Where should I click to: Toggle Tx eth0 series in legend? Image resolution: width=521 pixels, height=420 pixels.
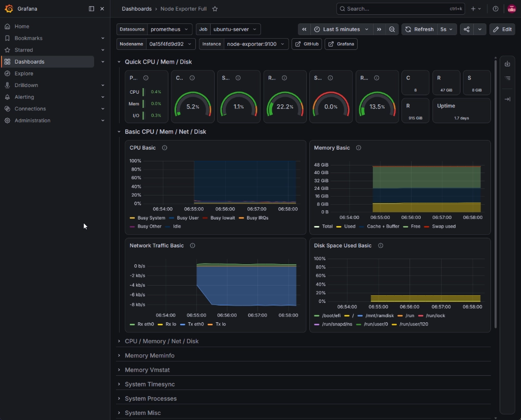coord(192,324)
